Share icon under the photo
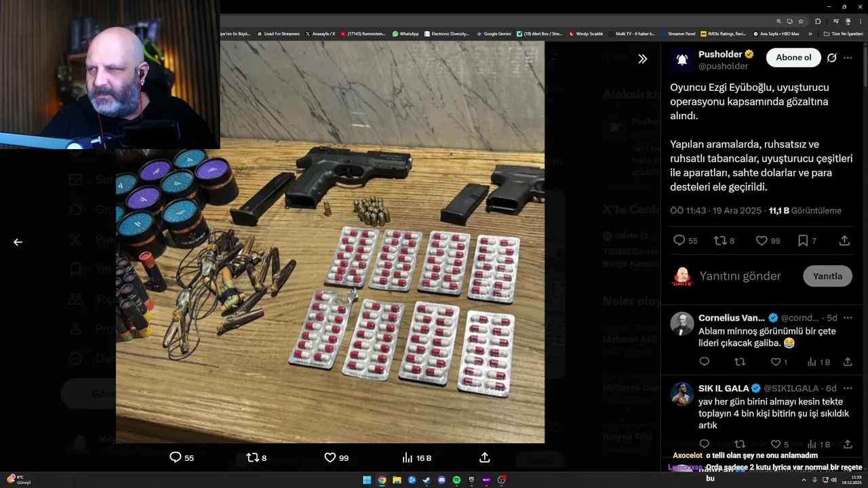 pyautogui.click(x=484, y=457)
